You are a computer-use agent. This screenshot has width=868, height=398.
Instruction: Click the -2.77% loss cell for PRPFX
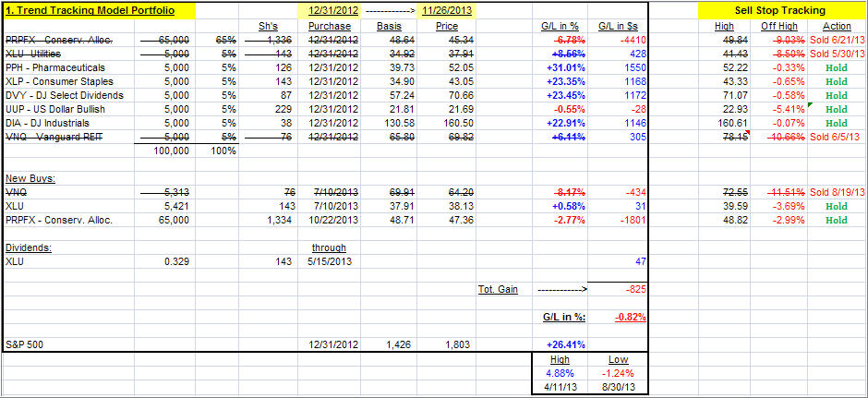coord(560,220)
